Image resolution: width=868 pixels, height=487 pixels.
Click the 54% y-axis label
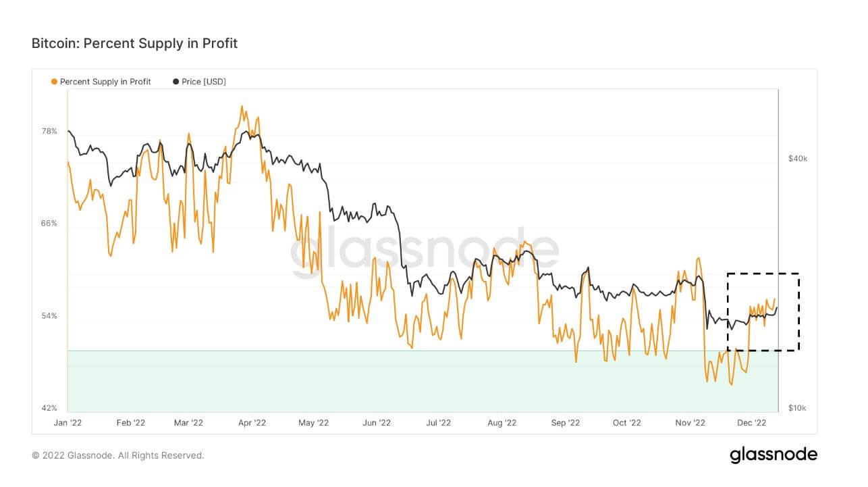(x=49, y=316)
